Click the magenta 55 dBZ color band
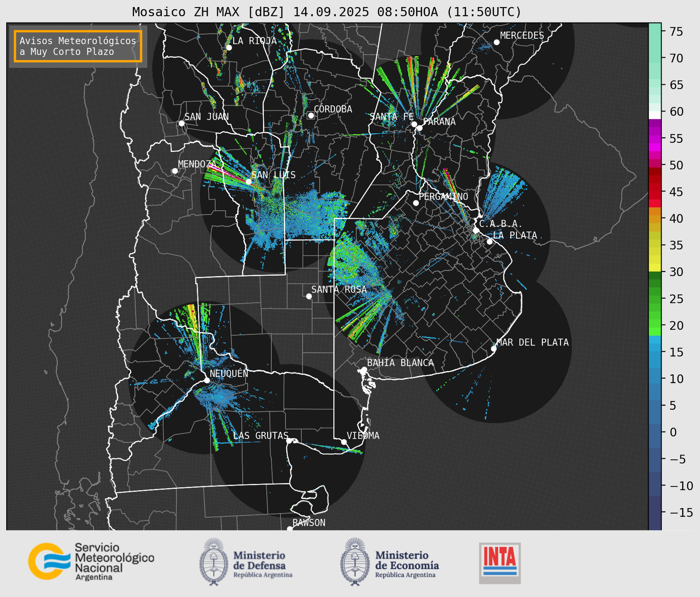Image resolution: width=700 pixels, height=597 pixels. point(655,139)
